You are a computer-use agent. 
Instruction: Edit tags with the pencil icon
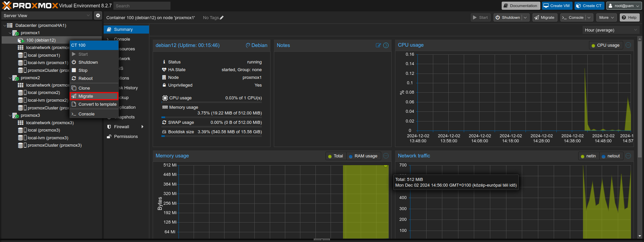coord(221,18)
